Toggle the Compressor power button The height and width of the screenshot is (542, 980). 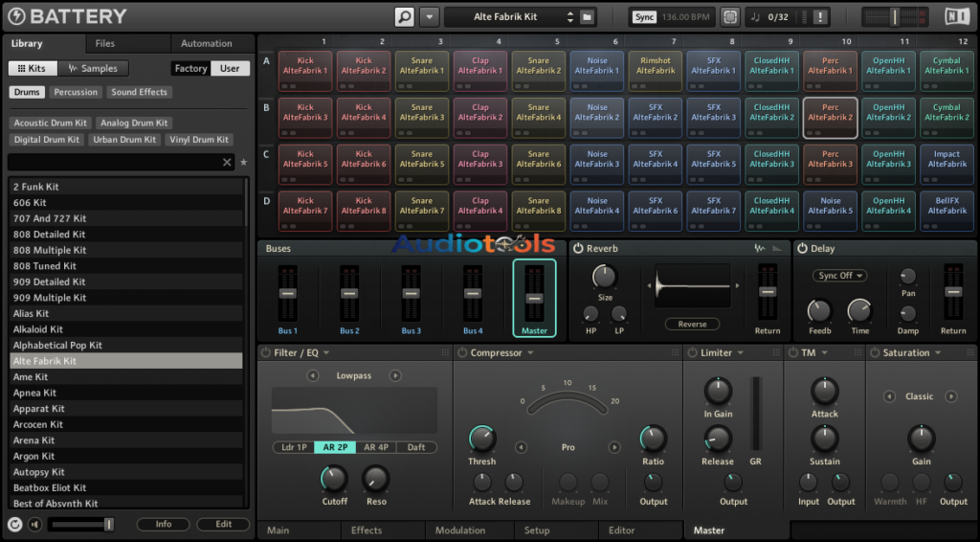point(462,352)
